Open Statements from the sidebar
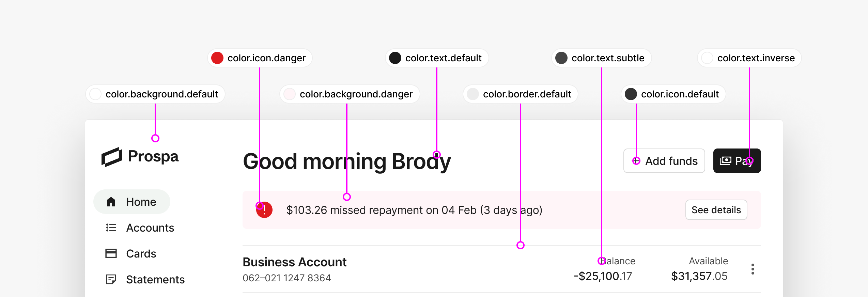The image size is (868, 297). (x=155, y=279)
